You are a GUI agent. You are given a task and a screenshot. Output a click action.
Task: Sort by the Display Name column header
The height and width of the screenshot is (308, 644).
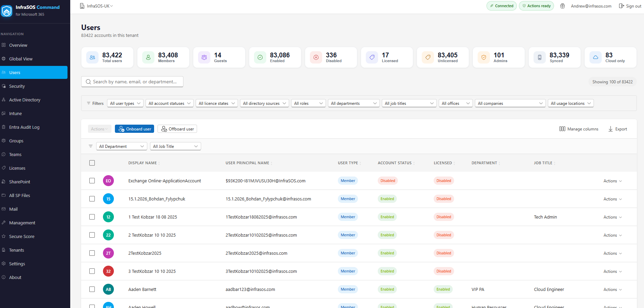[x=144, y=163]
